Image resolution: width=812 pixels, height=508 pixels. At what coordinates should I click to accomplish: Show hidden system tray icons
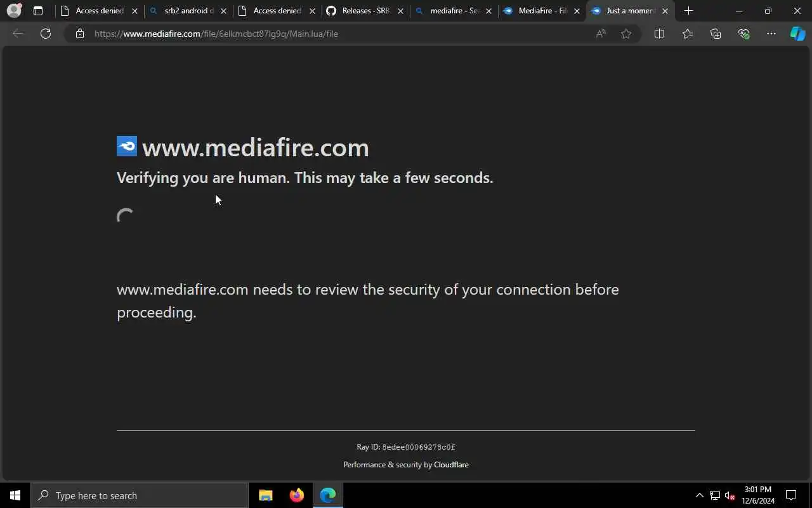pos(699,495)
